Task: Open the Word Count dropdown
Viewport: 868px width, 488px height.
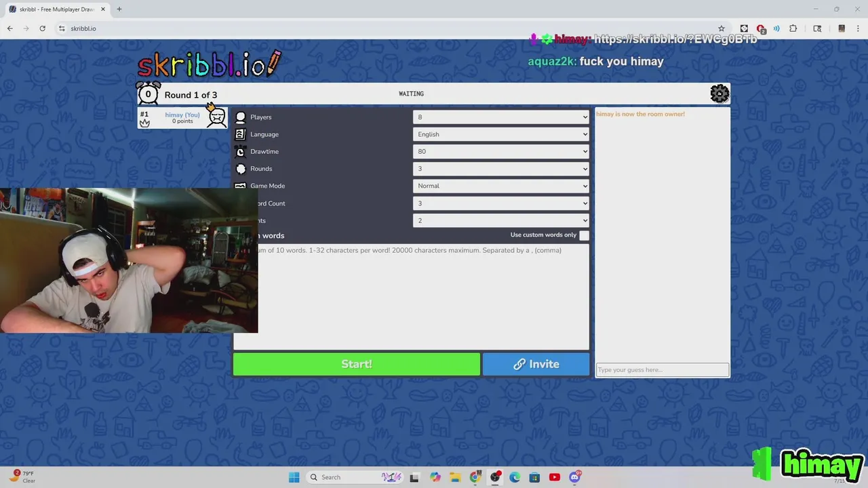Action: [500, 203]
